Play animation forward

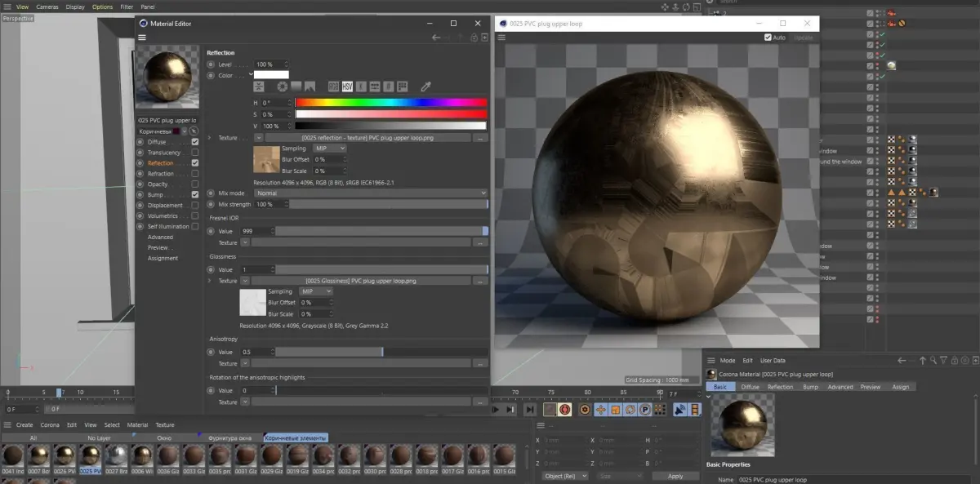click(x=496, y=409)
